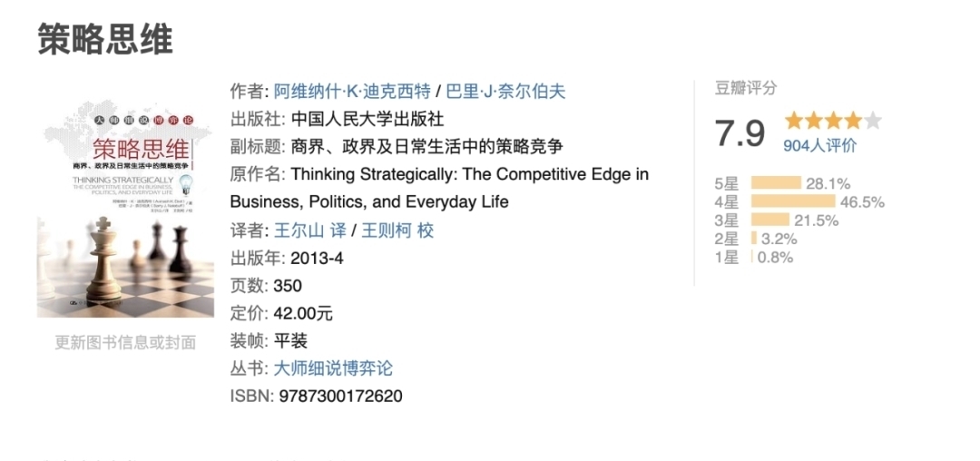Select the 2星 3.2% rating bar
This screenshot has width=980, height=461.
tap(754, 239)
